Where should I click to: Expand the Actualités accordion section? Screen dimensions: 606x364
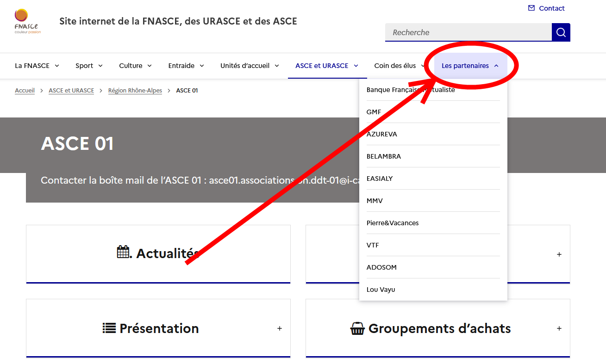(x=158, y=254)
